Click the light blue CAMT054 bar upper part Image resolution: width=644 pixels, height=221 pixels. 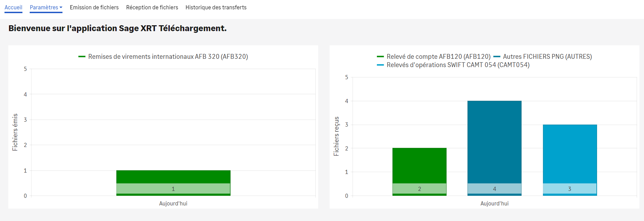coord(569,152)
